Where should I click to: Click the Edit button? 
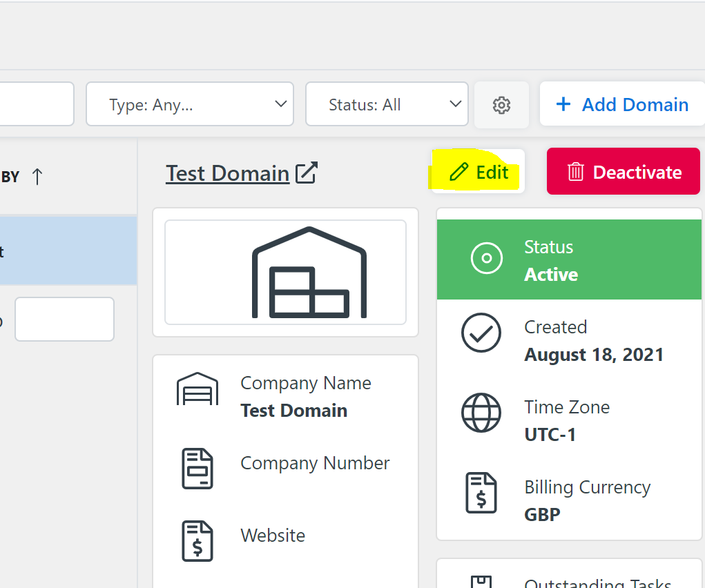(478, 172)
